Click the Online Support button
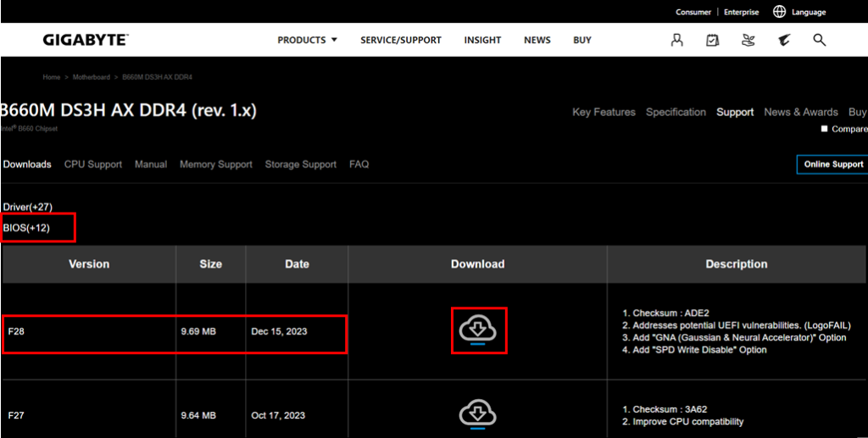The image size is (868, 438). [x=833, y=164]
